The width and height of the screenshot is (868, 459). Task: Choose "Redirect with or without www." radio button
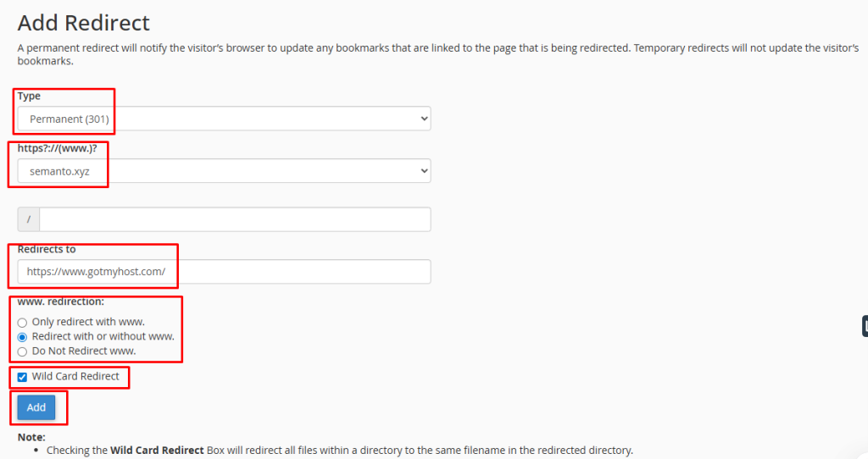pos(22,337)
